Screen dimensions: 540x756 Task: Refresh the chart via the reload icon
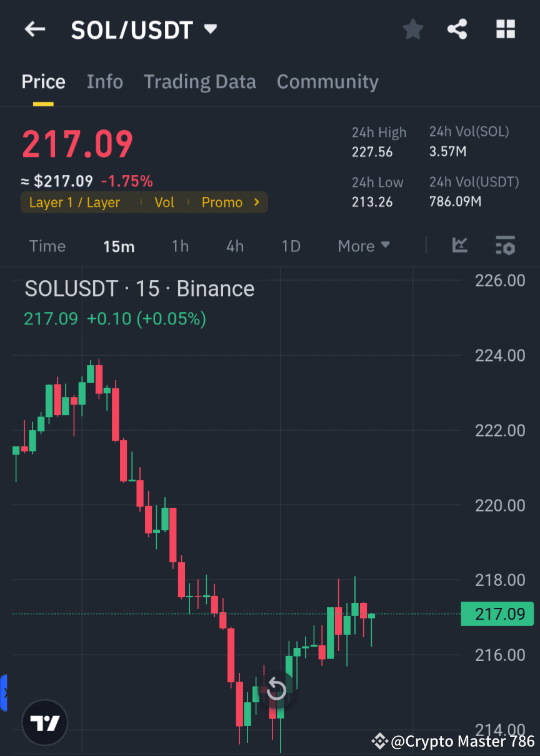click(x=276, y=689)
